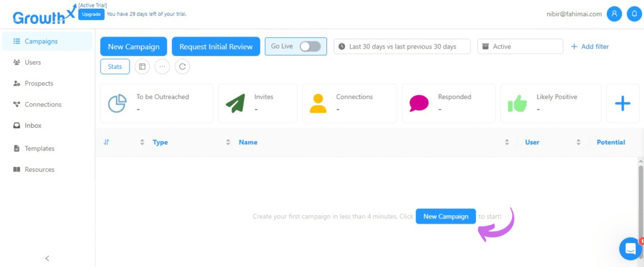Click the Templates document icon in sidebar

17,149
